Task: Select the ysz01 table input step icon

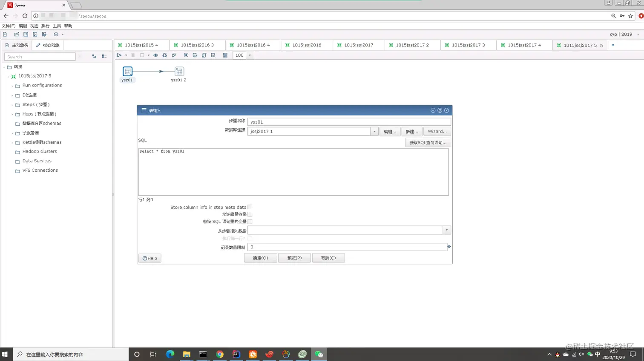Action: pos(127,71)
